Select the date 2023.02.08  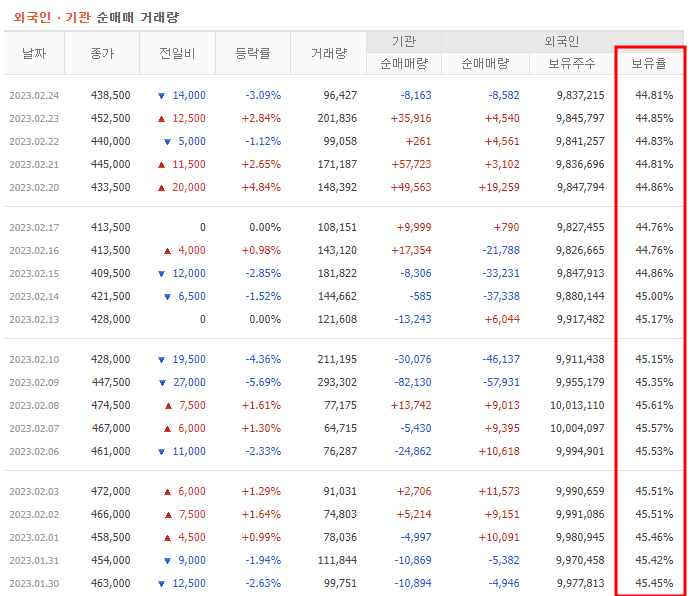pyautogui.click(x=34, y=406)
